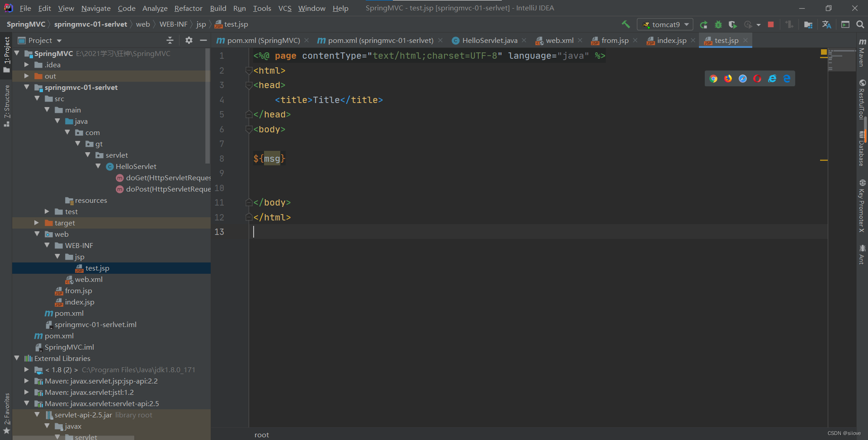This screenshot has height=440, width=868.
Task: Start Debug with the green bug icon
Action: tap(718, 25)
